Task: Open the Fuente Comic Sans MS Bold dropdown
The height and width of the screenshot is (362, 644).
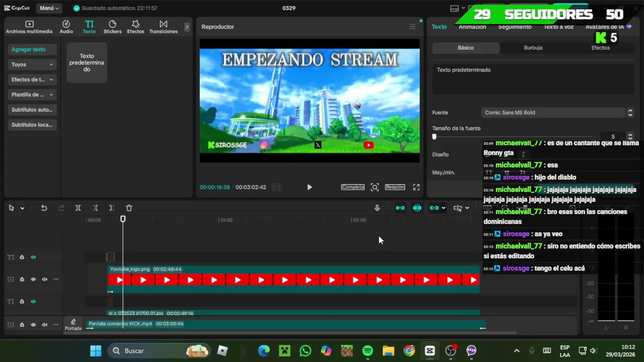Action: (x=557, y=113)
